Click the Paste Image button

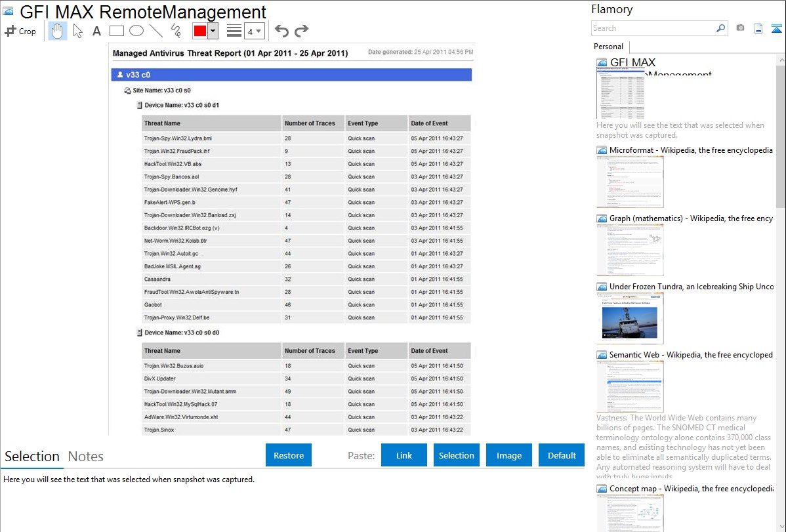508,455
